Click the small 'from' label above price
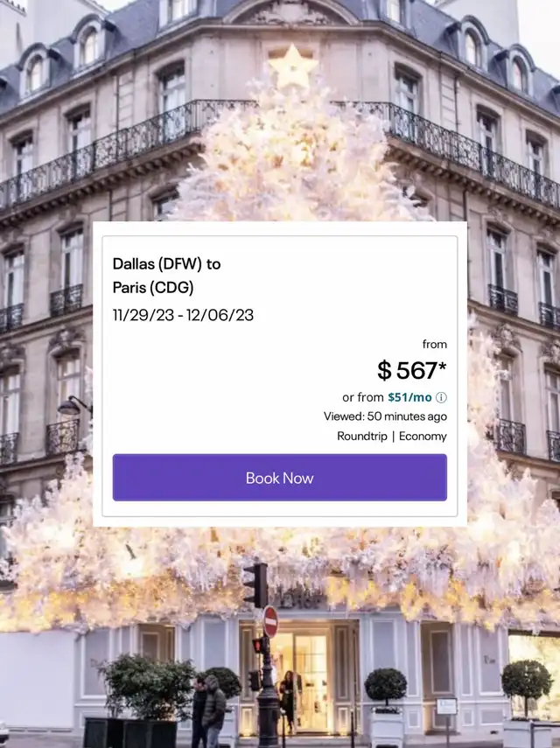560x748 pixels. coord(435,344)
